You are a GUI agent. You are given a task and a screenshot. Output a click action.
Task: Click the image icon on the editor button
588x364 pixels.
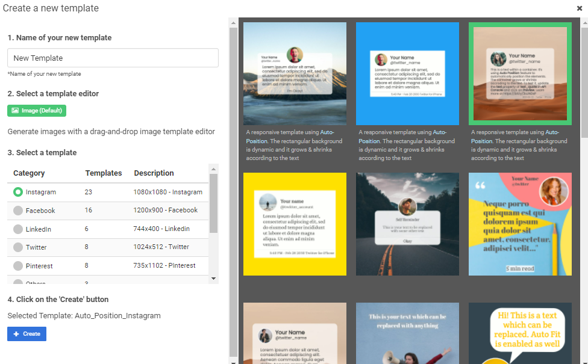(14, 110)
